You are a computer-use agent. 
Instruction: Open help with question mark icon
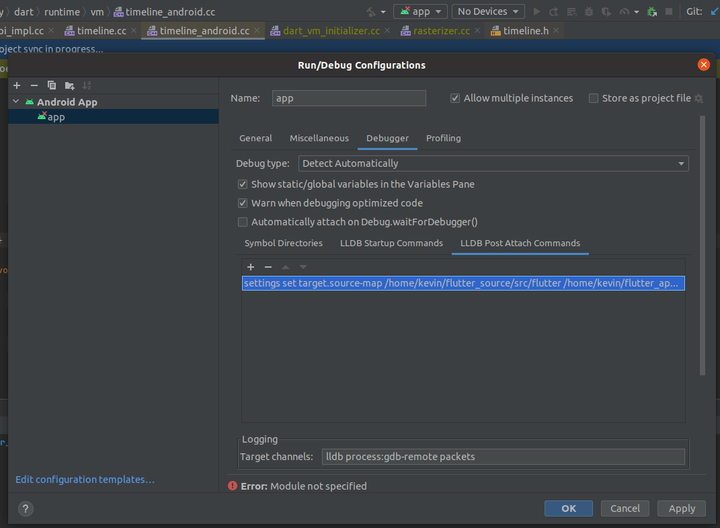click(26, 508)
